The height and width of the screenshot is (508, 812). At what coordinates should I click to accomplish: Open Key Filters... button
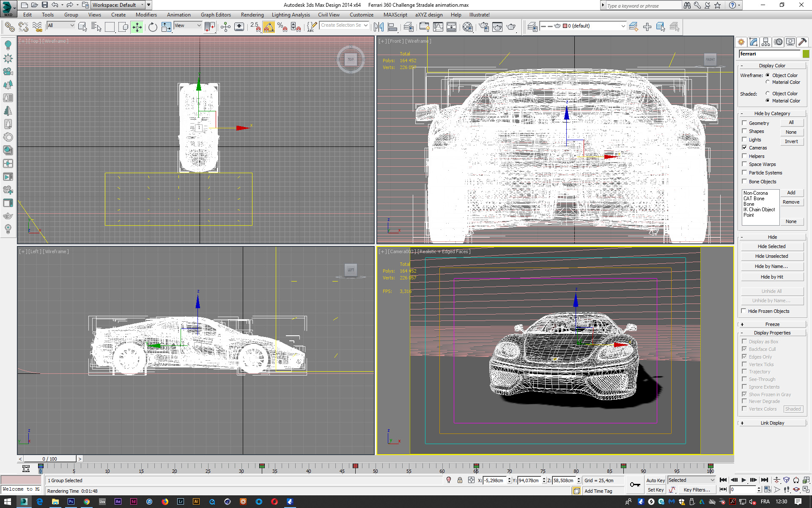(x=697, y=490)
